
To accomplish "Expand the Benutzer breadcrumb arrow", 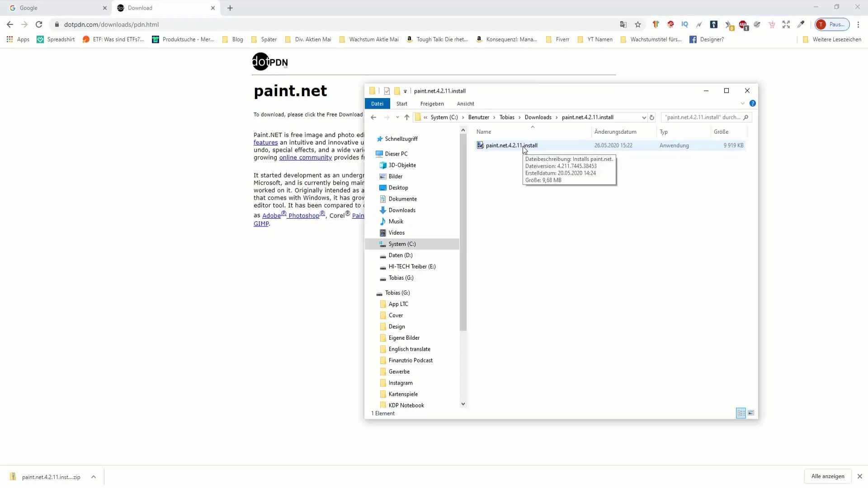I will point(495,117).
